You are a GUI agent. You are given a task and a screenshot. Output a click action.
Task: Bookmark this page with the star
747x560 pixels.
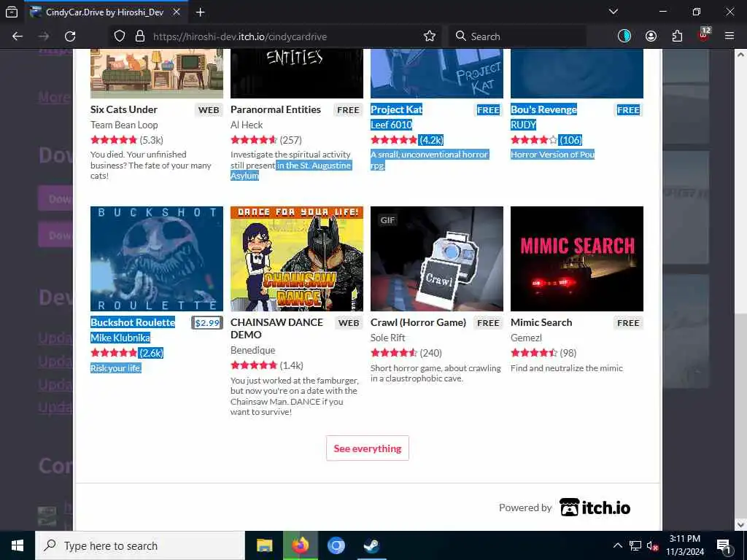pos(429,36)
